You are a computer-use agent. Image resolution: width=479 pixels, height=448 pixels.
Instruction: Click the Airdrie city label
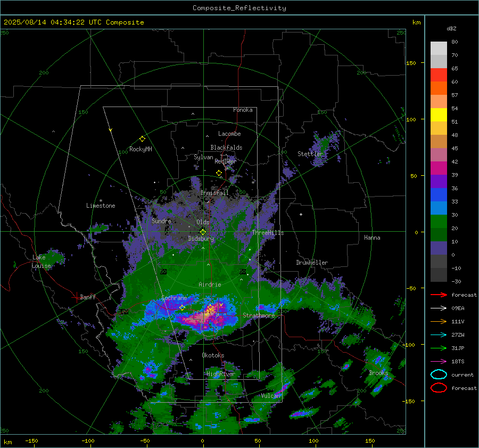click(210, 284)
